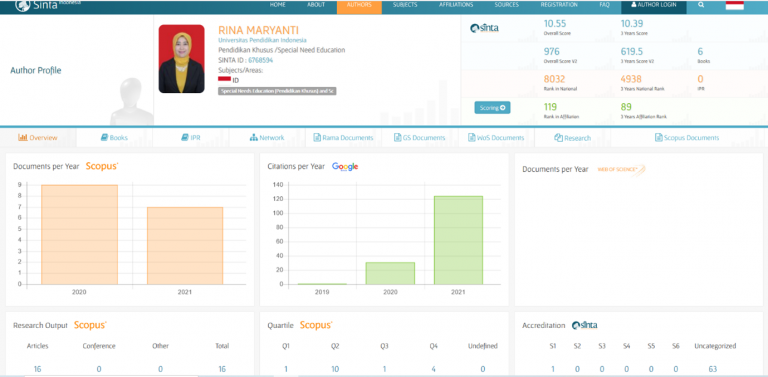Click SINTA ID number 6768594
The image size is (768, 377).
[x=260, y=60]
